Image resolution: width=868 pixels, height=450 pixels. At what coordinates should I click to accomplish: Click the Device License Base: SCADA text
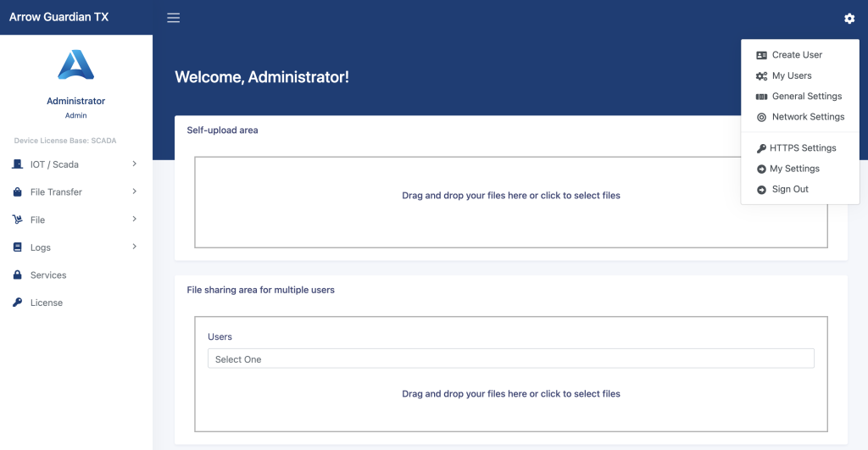pos(65,141)
